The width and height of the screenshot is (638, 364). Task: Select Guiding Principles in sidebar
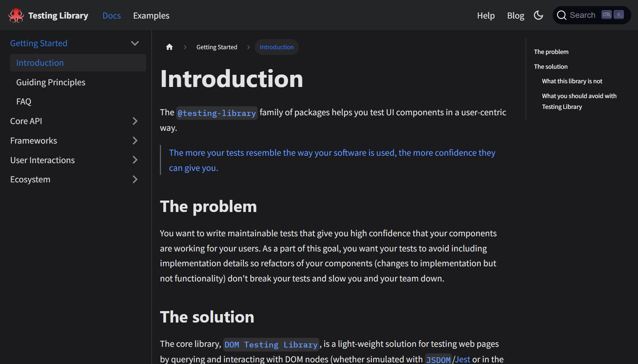tap(51, 82)
